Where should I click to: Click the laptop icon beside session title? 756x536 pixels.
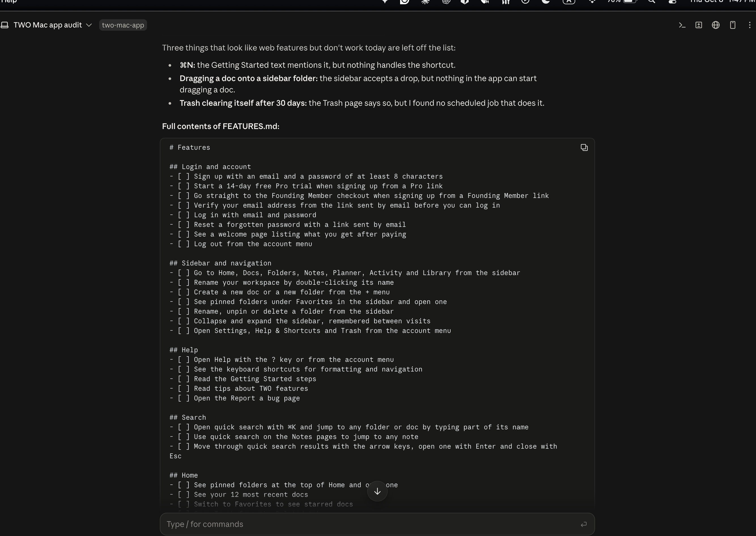point(5,25)
